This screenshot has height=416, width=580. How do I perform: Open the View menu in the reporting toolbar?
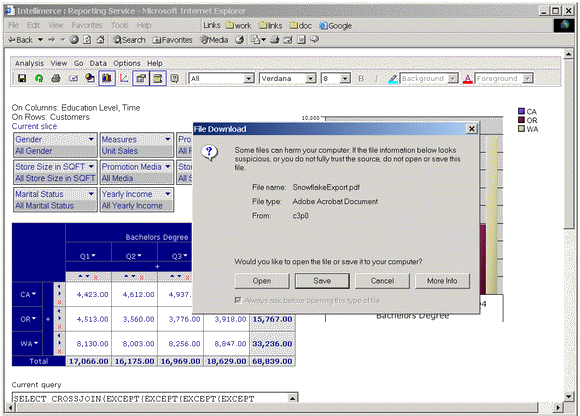point(59,63)
